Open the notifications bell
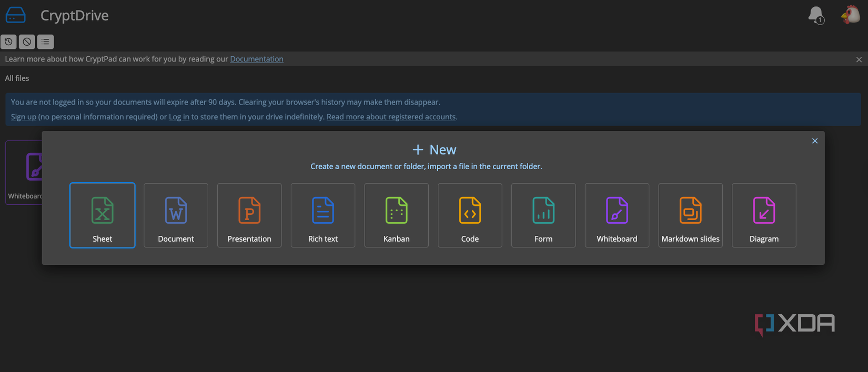The height and width of the screenshot is (372, 868). click(816, 15)
